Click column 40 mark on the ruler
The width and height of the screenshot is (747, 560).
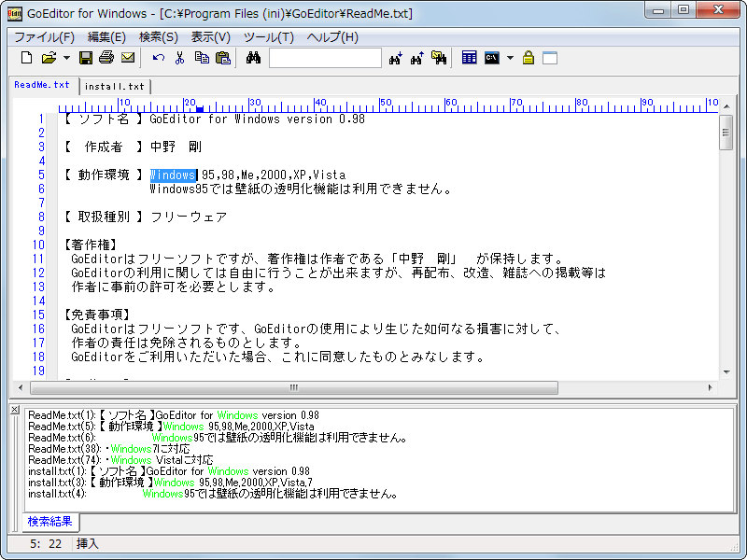320,103
